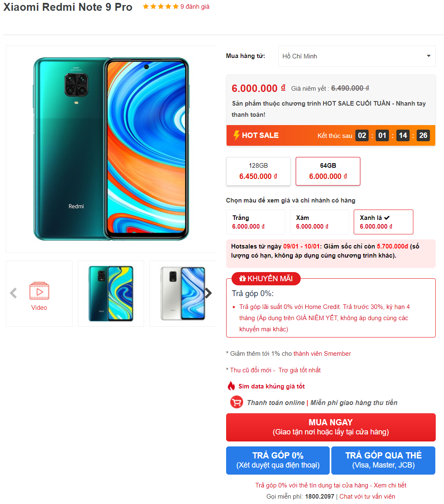
Task: Open the product Video thumbnail icon
Action: point(39,291)
